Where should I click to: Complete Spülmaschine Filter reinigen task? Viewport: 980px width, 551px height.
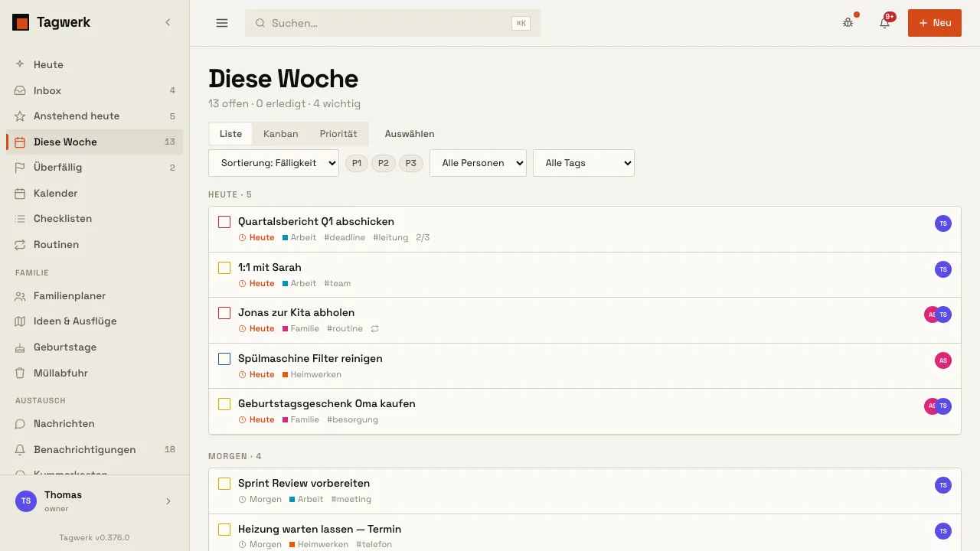point(224,359)
